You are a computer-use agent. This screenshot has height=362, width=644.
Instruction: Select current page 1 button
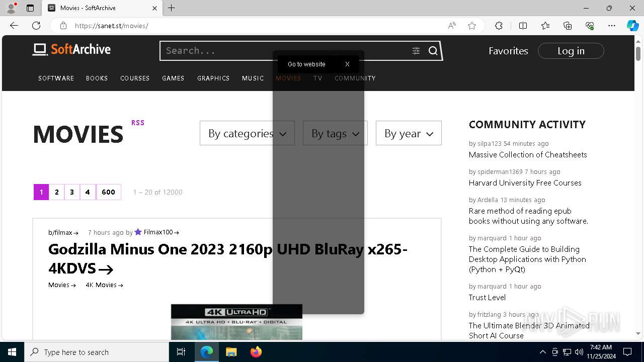(x=41, y=192)
